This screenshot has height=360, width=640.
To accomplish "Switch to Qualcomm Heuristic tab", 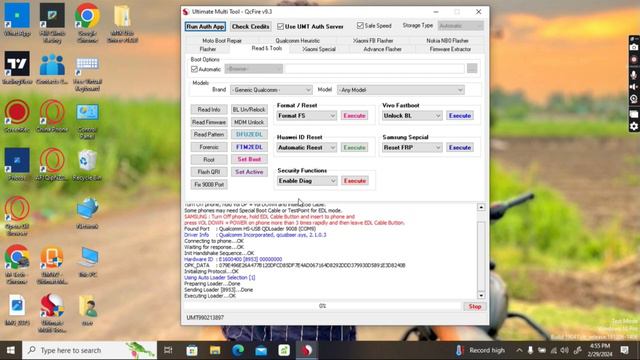I will tap(297, 40).
